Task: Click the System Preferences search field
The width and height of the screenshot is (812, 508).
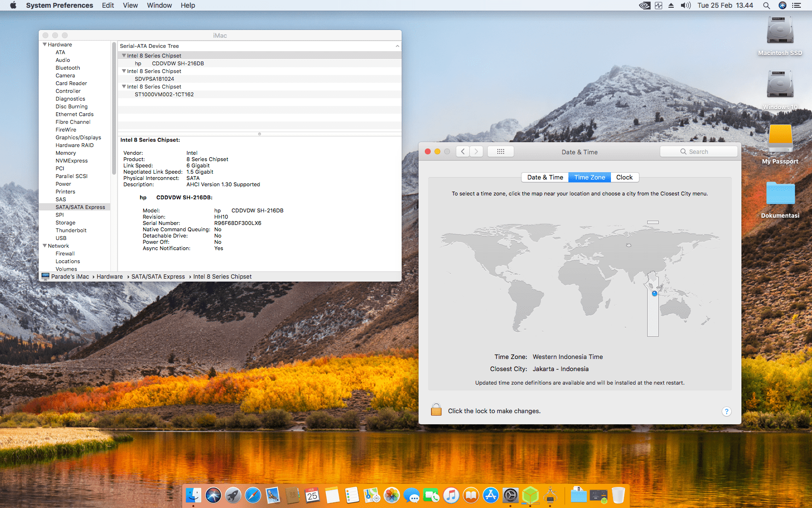Action: pos(699,151)
